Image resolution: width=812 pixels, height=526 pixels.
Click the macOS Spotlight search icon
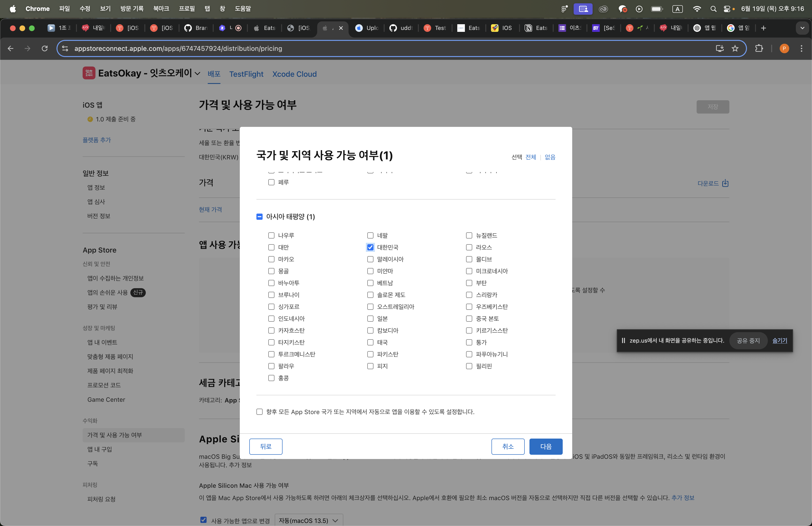tap(713, 9)
